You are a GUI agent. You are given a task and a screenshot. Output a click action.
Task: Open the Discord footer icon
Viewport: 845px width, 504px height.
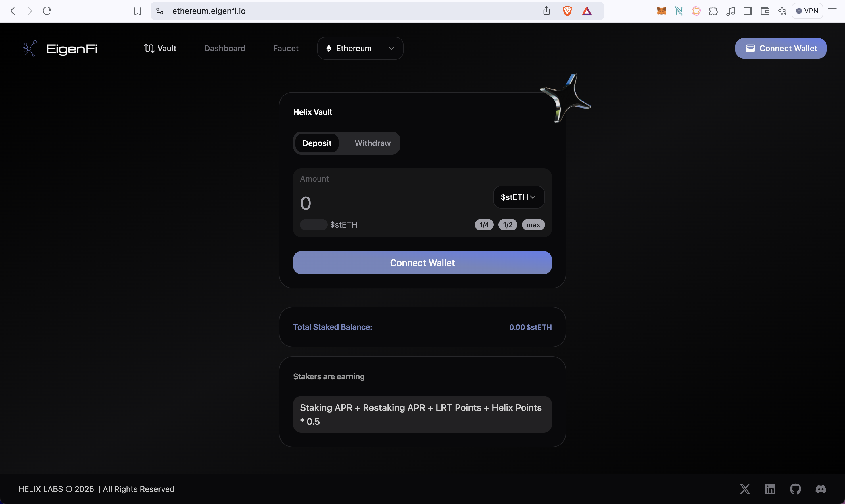(821, 489)
